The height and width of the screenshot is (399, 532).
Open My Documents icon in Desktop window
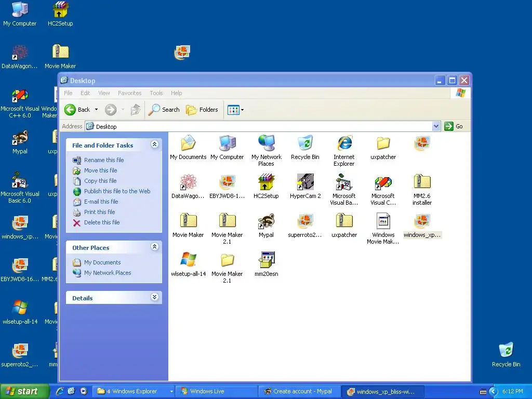pyautogui.click(x=188, y=147)
